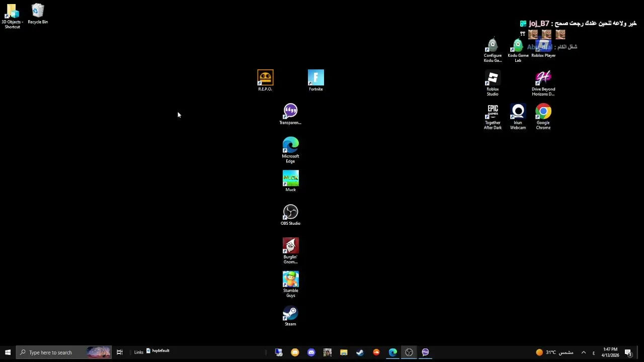
Task: Click the Links toolbar label
Action: click(x=139, y=352)
